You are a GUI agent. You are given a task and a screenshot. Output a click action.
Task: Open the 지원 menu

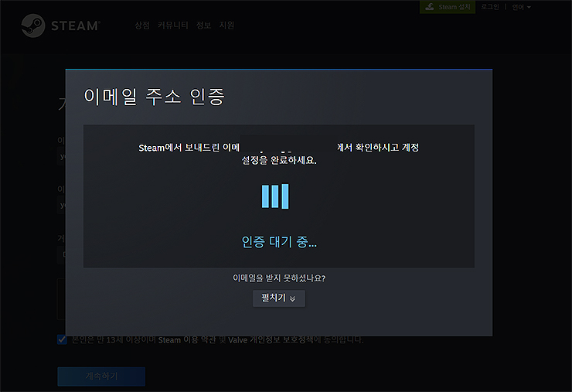(226, 26)
